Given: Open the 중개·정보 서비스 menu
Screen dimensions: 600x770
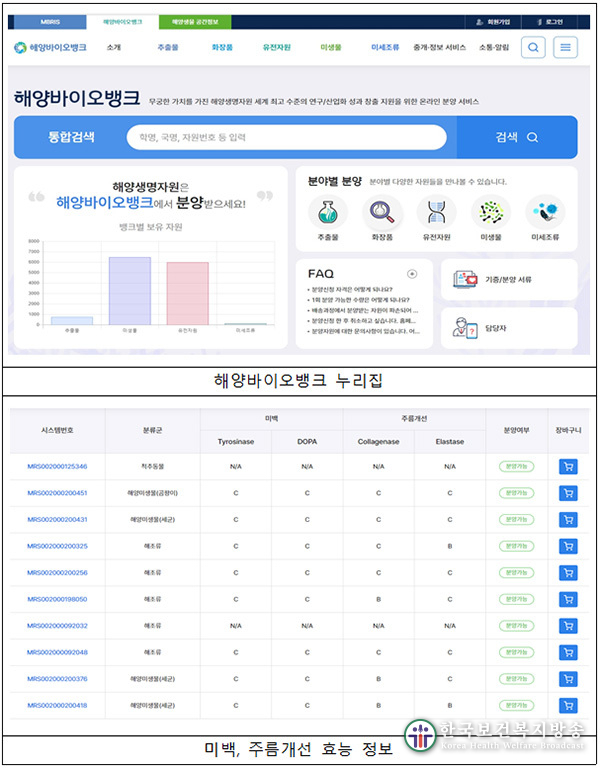Looking at the screenshot, I should (439, 48).
